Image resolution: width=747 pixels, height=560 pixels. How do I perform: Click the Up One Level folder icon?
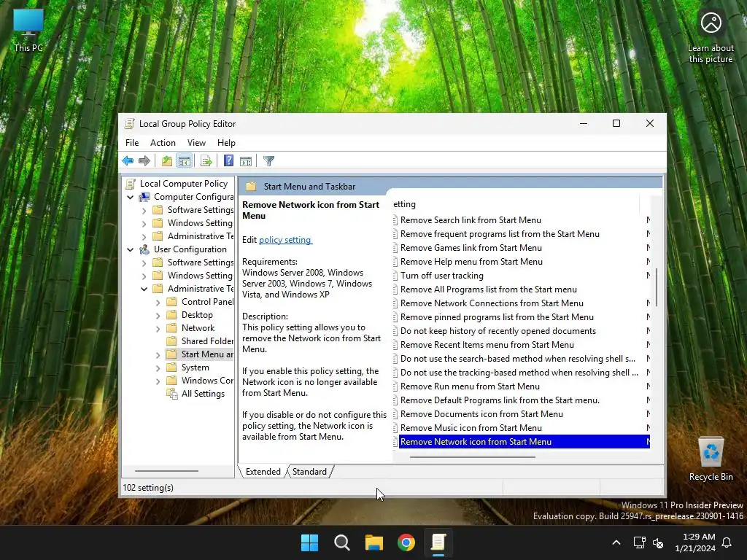[x=167, y=161]
